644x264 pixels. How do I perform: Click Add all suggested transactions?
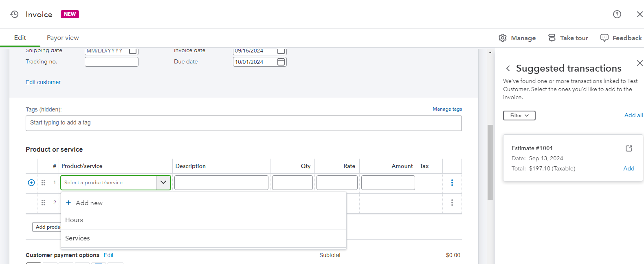click(633, 115)
